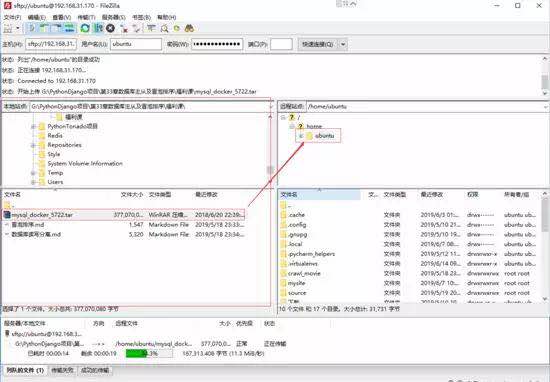Expand the Temp folder node

(33, 173)
